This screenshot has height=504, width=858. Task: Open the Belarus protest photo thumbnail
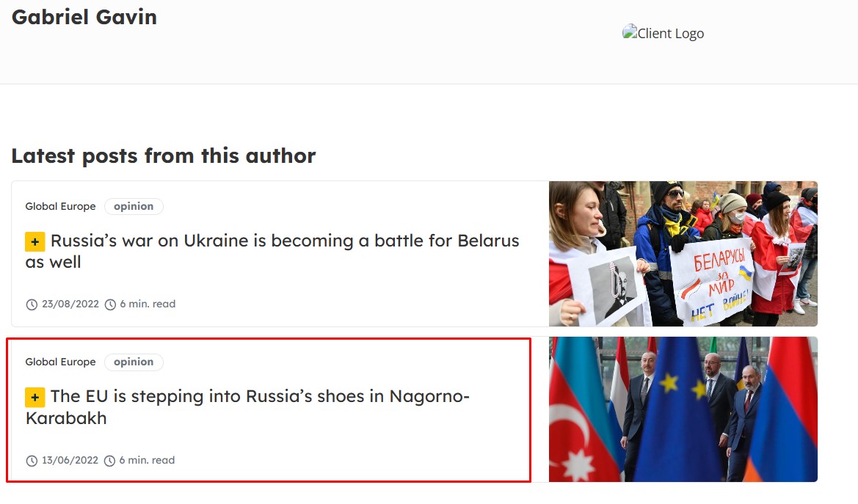683,254
